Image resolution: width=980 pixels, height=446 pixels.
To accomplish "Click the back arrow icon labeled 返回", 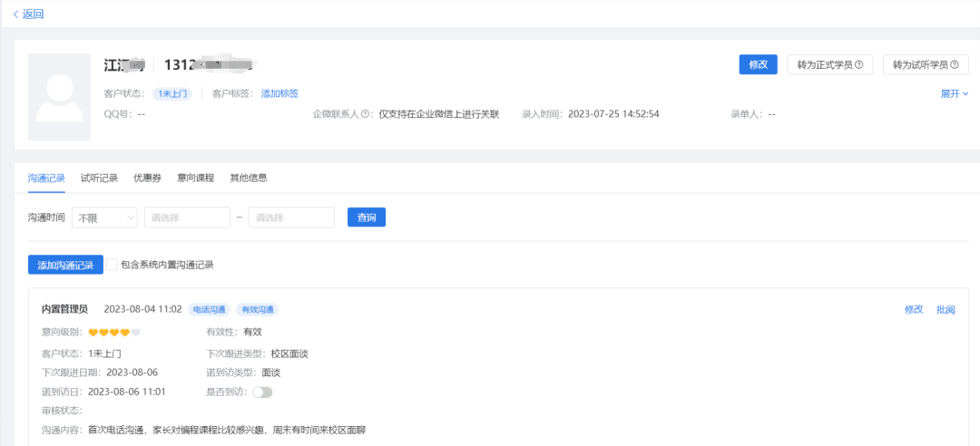I will point(16,15).
